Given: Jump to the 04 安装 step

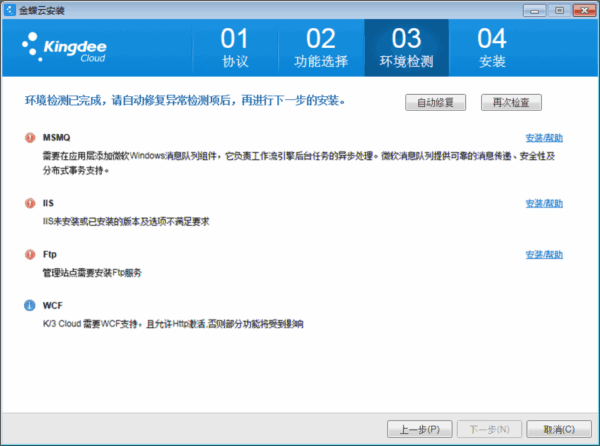Looking at the screenshot, I should coord(492,49).
